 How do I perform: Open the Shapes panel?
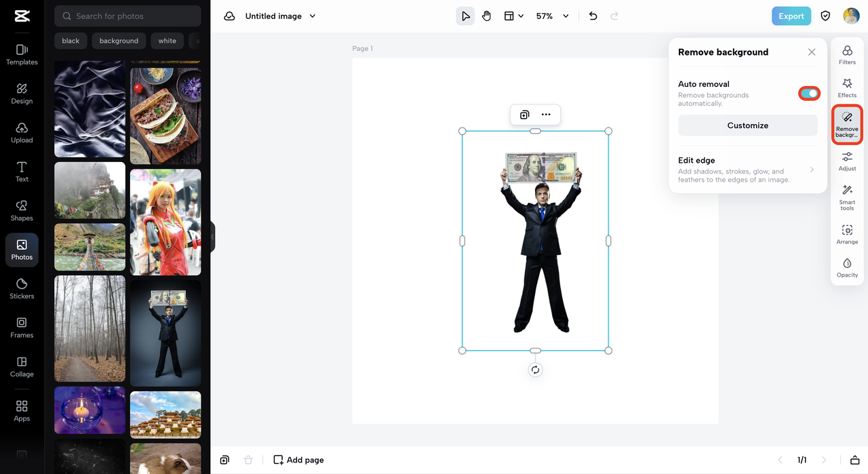22,211
